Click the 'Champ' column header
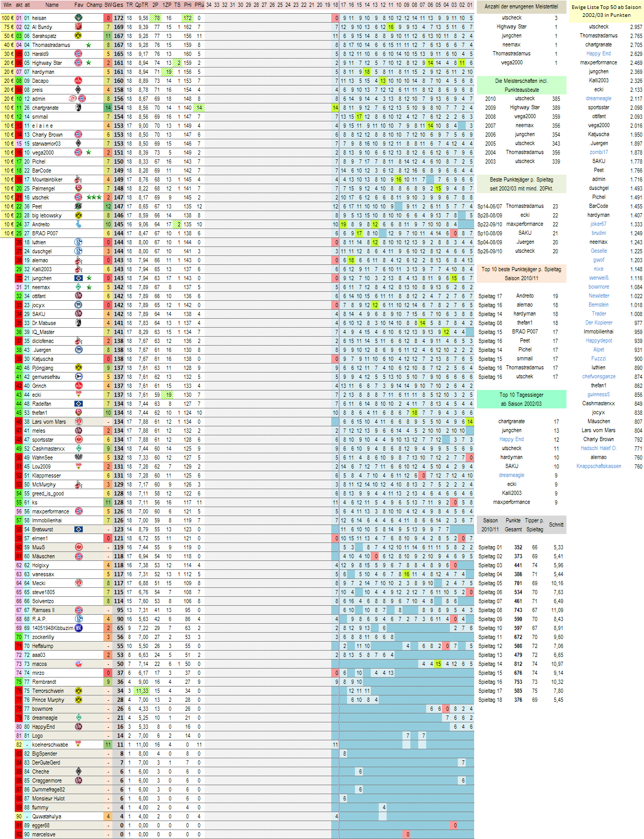The width and height of the screenshot is (644, 839). pos(94,5)
